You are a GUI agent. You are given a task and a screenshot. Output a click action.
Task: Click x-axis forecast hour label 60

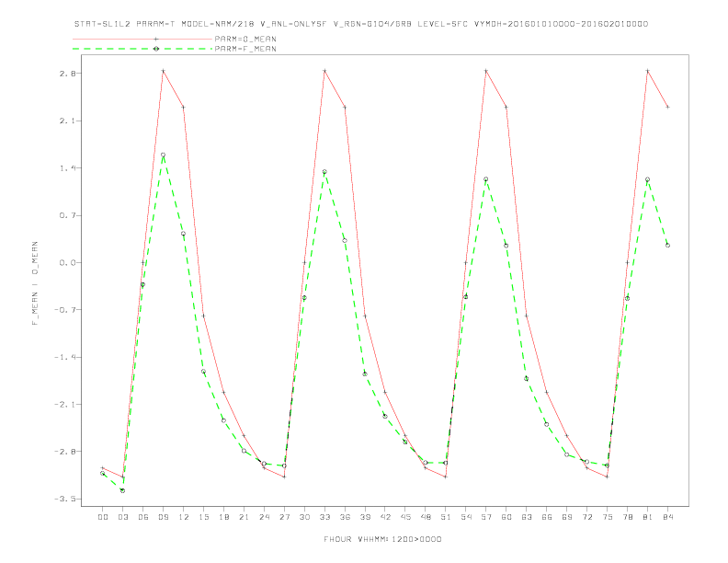click(506, 517)
